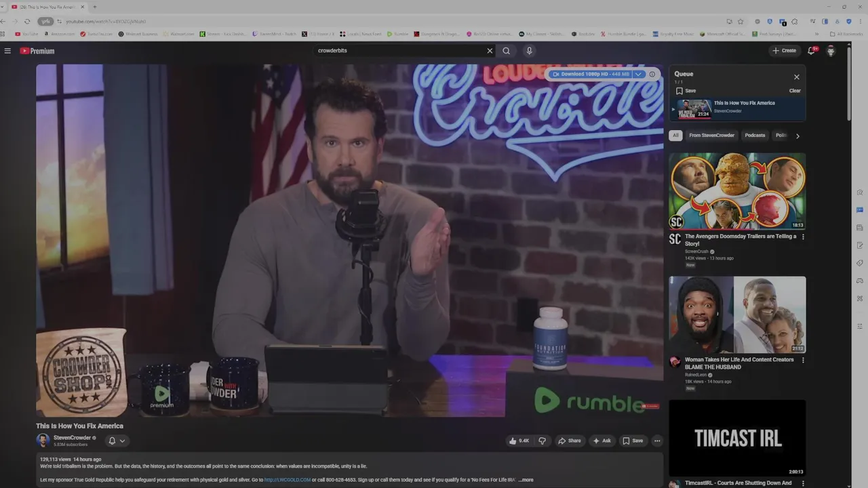The image size is (868, 488).
Task: Click the Download 1080p HD button
Action: (x=591, y=74)
